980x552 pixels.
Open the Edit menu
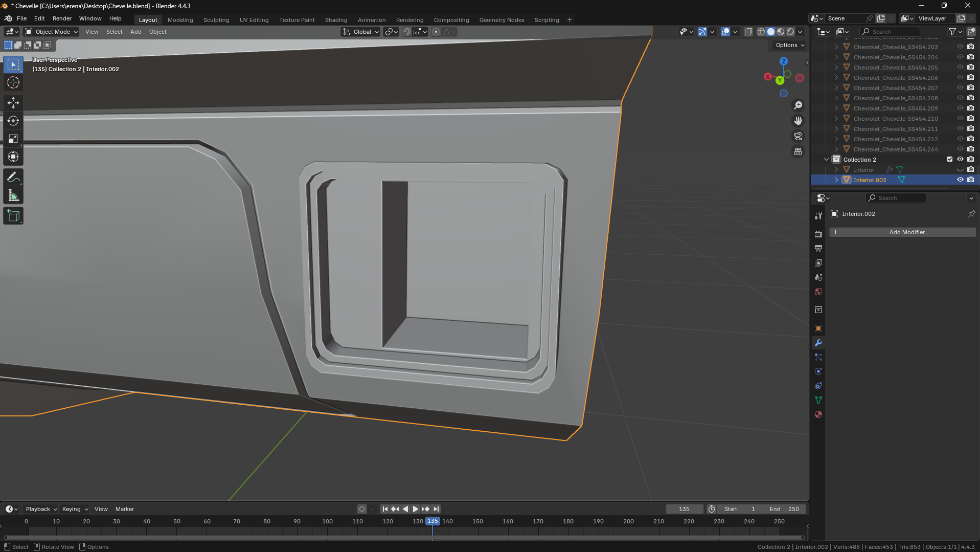point(39,18)
